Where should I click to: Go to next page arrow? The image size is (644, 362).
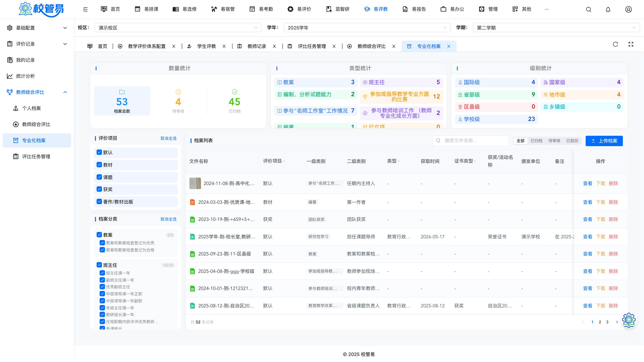point(617,322)
